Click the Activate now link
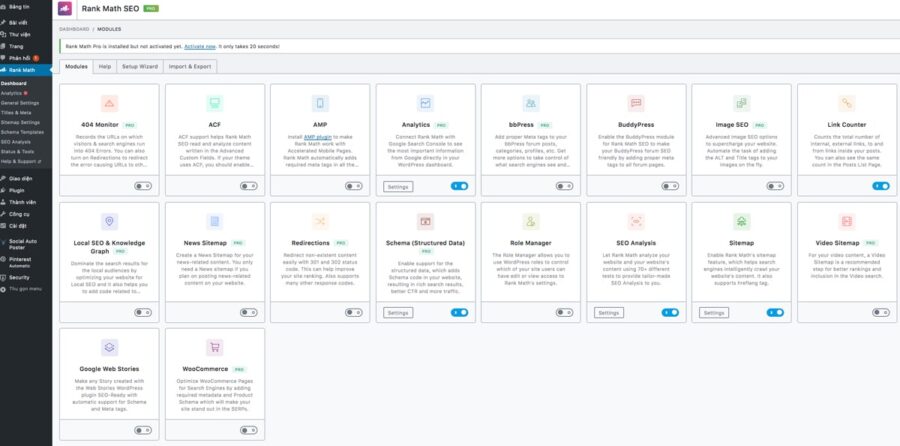 click(x=200, y=46)
